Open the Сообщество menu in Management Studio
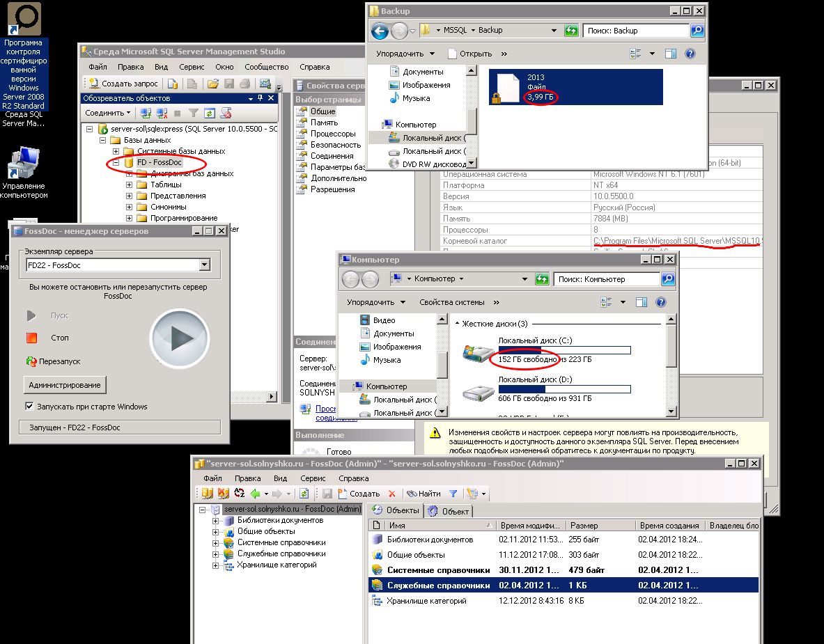This screenshot has height=644, width=824. (x=267, y=67)
